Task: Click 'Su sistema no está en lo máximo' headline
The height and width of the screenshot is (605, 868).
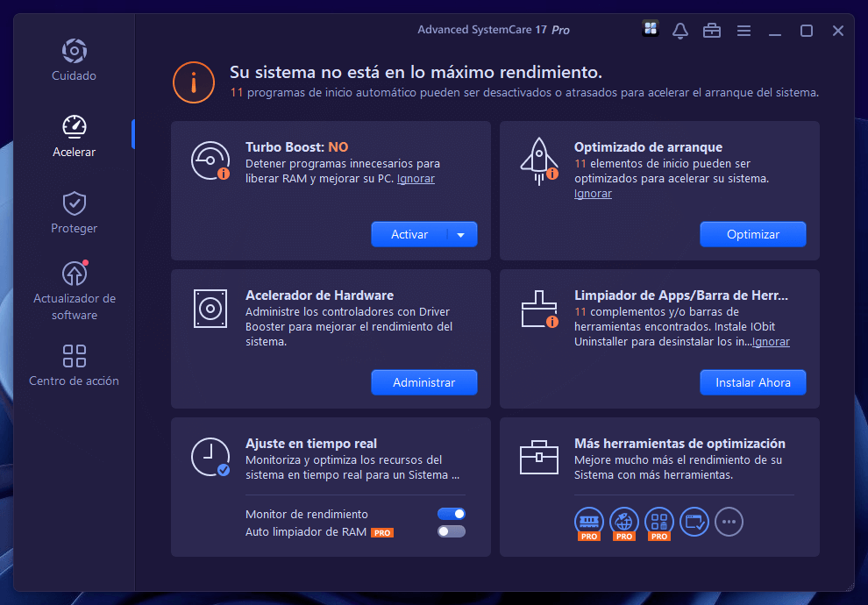Action: pos(416,73)
